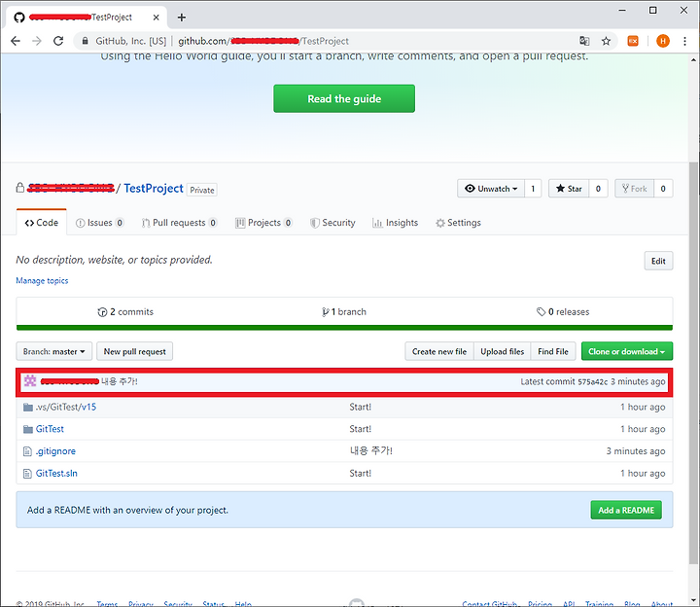Click the GitHub favicon on tab
The height and width of the screenshot is (607, 700).
[x=19, y=18]
